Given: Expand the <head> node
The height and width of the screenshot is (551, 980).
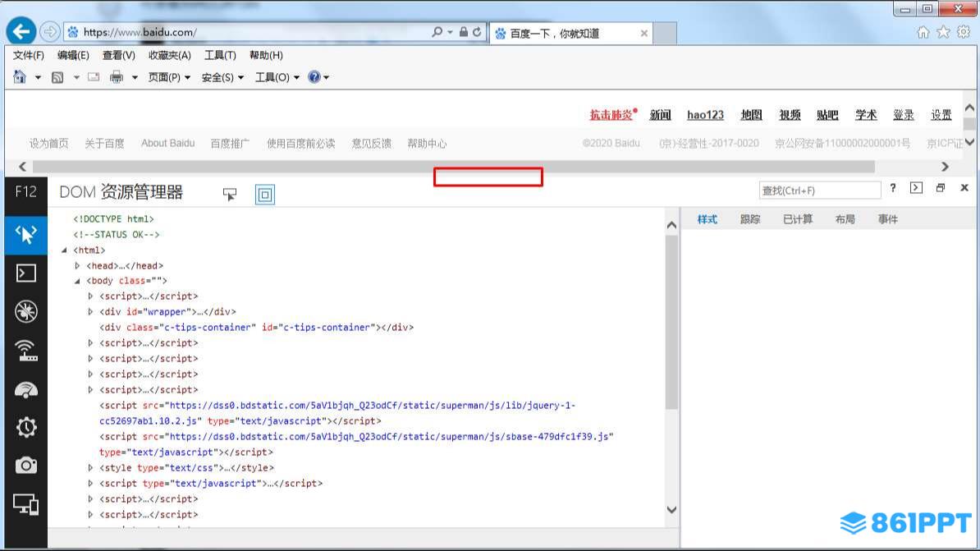Looking at the screenshot, I should (77, 266).
